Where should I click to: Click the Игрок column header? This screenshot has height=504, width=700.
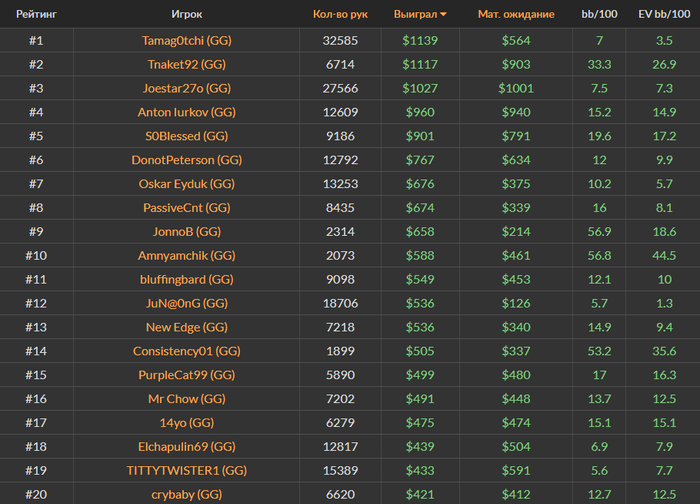pos(186,15)
